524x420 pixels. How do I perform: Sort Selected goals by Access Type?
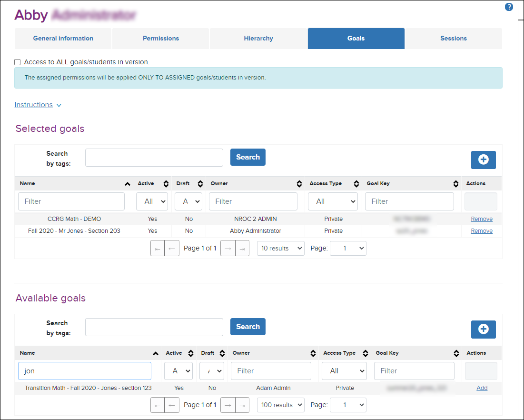coord(356,184)
